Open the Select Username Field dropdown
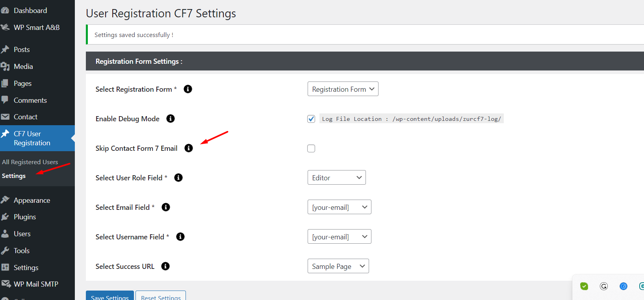The image size is (644, 300). tap(340, 237)
